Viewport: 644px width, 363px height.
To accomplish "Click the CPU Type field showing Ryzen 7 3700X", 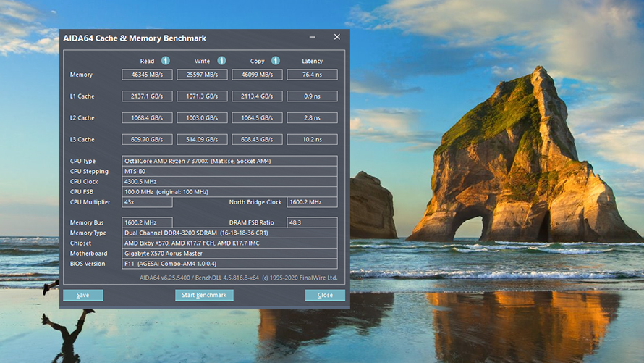I will [229, 161].
